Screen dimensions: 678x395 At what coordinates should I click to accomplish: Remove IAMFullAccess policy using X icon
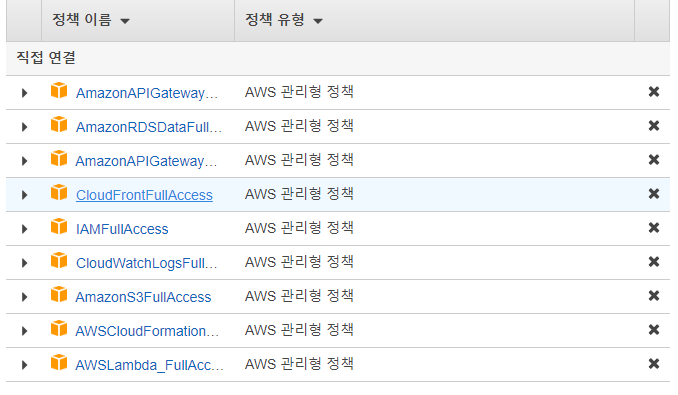click(654, 228)
